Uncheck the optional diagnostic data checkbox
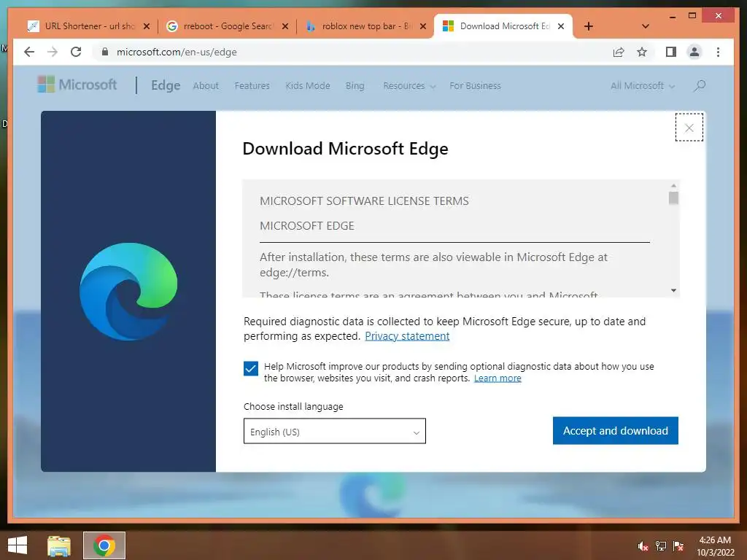Image resolution: width=747 pixels, height=560 pixels. click(251, 368)
